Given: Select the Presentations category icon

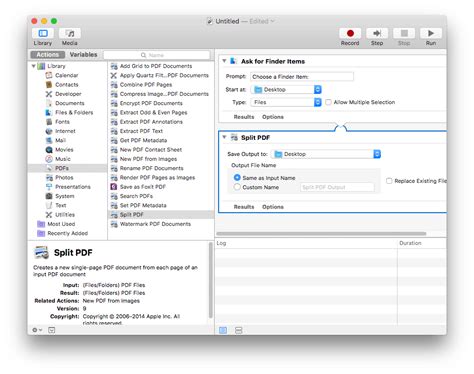Looking at the screenshot, I should (x=49, y=187).
